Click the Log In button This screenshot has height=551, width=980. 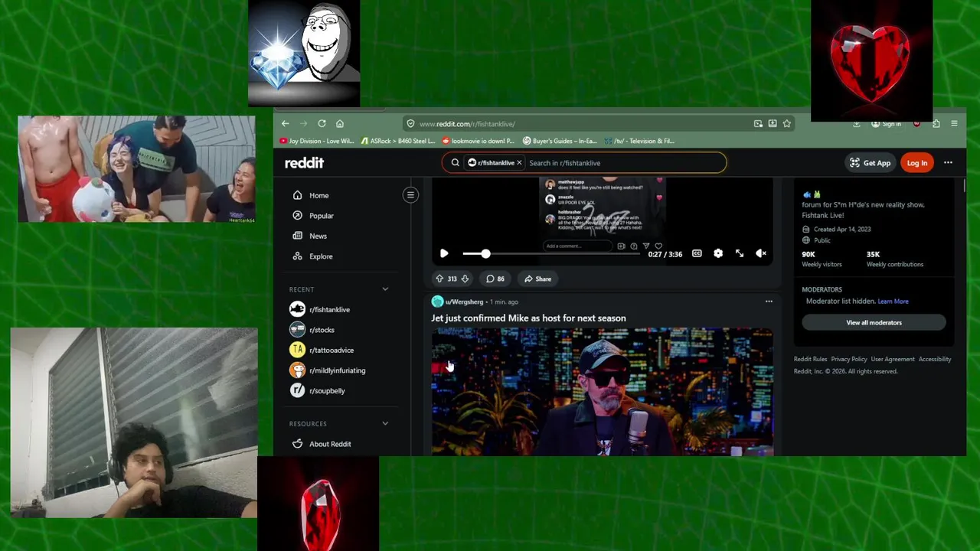(917, 162)
